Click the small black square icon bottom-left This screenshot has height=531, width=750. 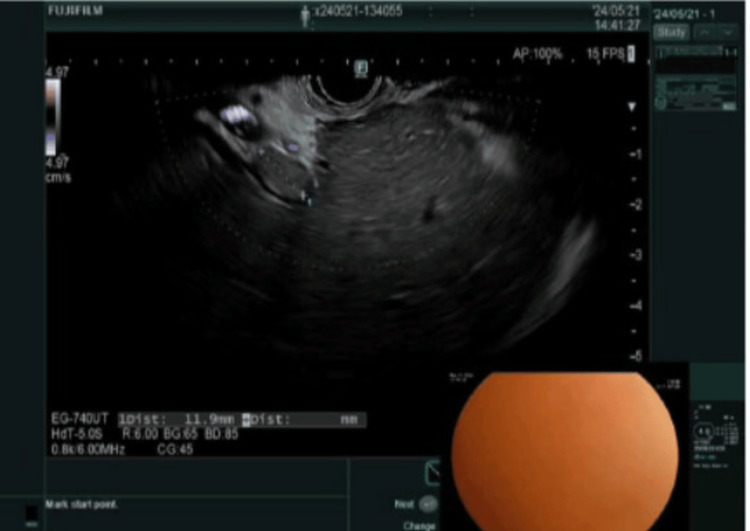pos(31,513)
